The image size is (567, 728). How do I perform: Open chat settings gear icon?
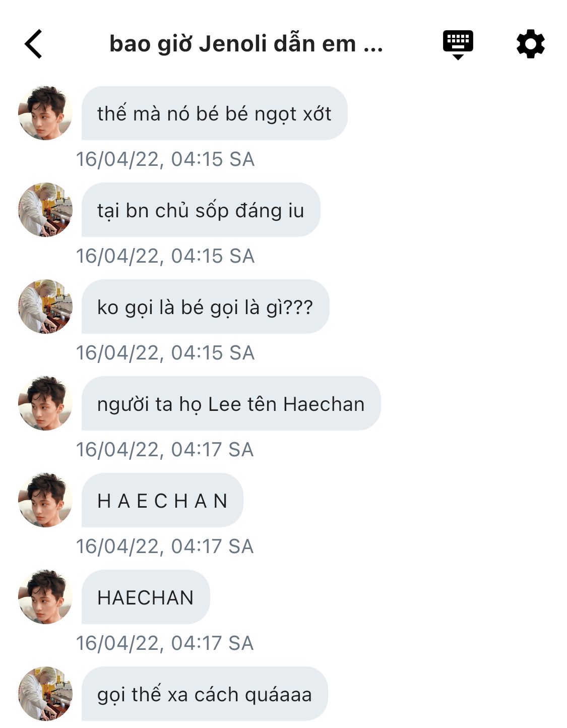(531, 44)
